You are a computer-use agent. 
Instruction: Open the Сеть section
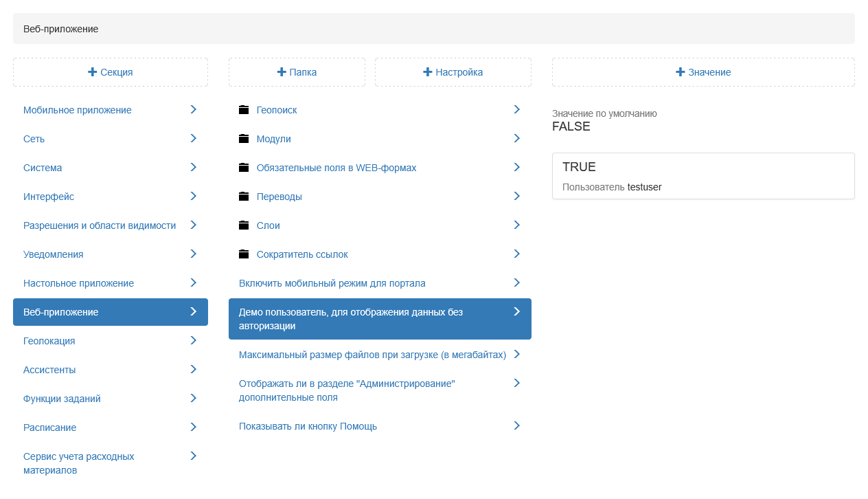pos(34,139)
